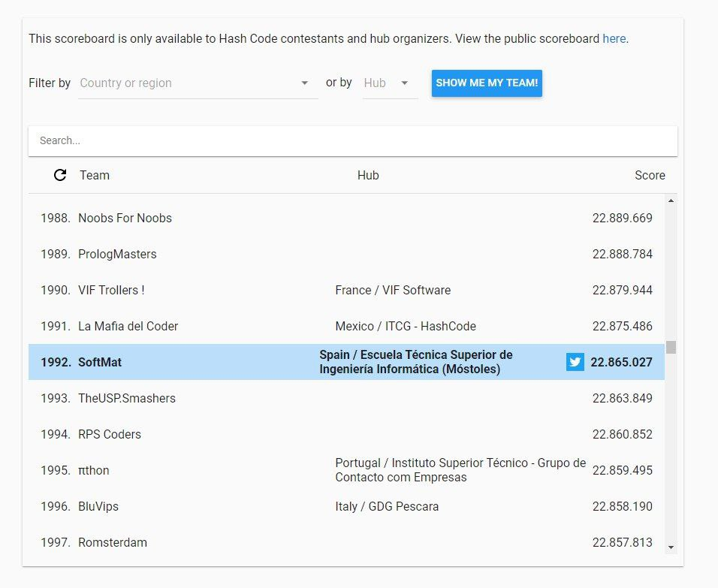Select the Team column header

coord(95,175)
